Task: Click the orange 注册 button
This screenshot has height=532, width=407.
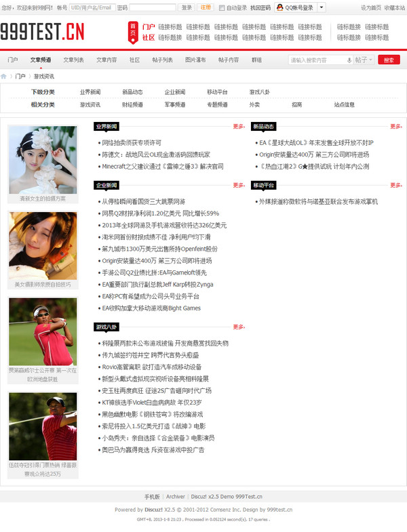Action: click(206, 7)
